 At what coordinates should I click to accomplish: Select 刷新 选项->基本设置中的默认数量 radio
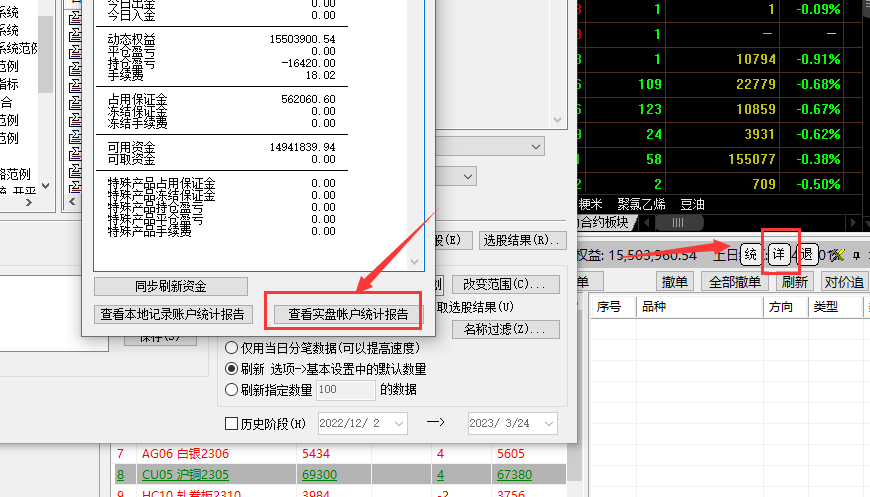point(231,368)
